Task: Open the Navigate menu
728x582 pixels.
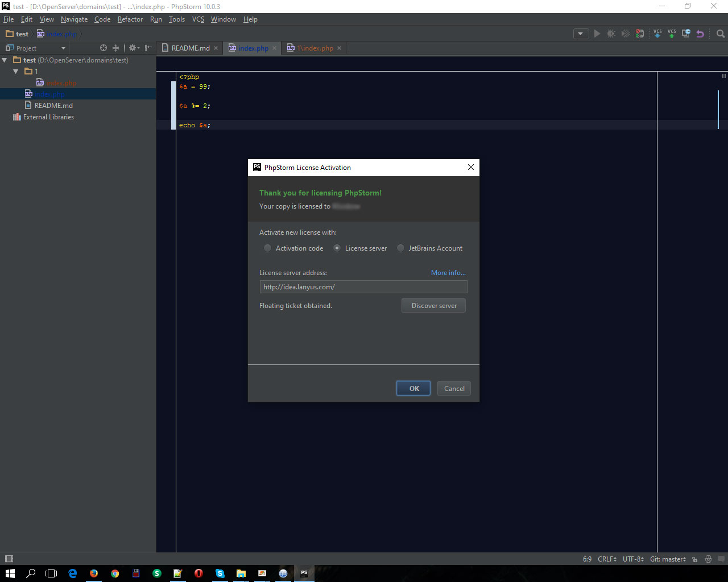Action: click(74, 19)
